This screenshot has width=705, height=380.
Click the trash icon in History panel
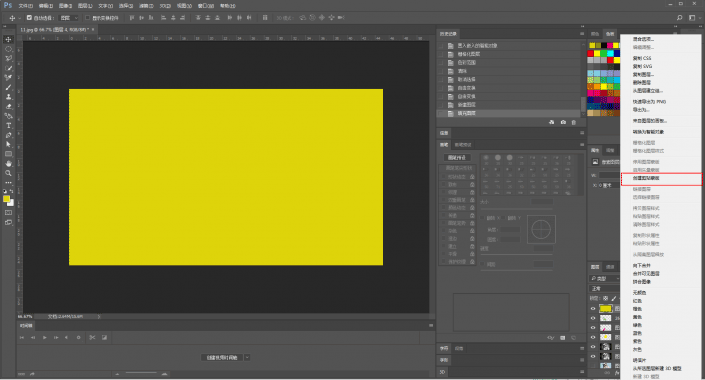pos(573,122)
